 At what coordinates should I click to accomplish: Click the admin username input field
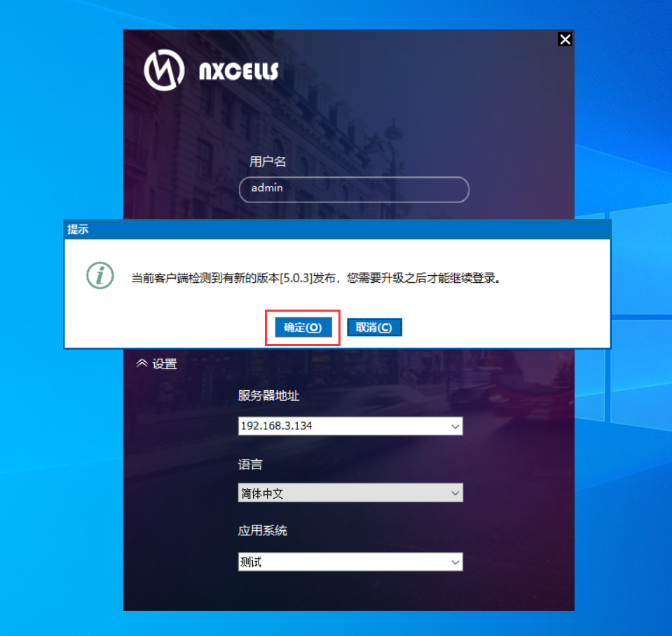pos(354,189)
